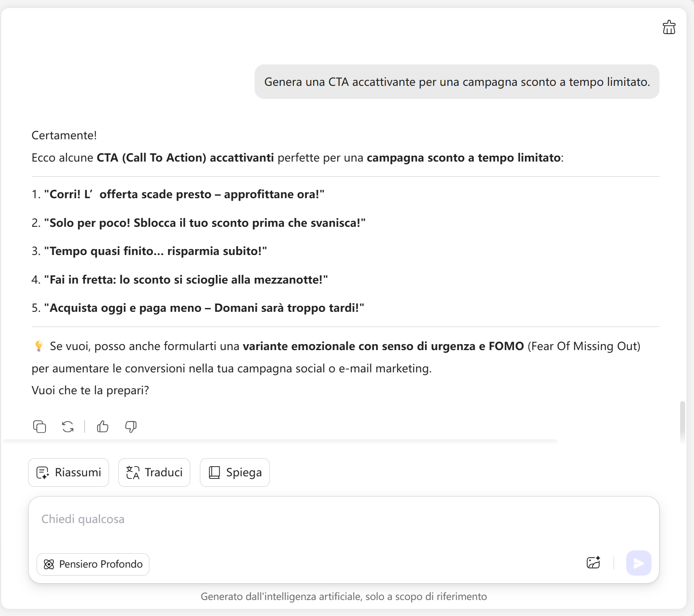Clear the chat with the broom icon

pyautogui.click(x=669, y=27)
